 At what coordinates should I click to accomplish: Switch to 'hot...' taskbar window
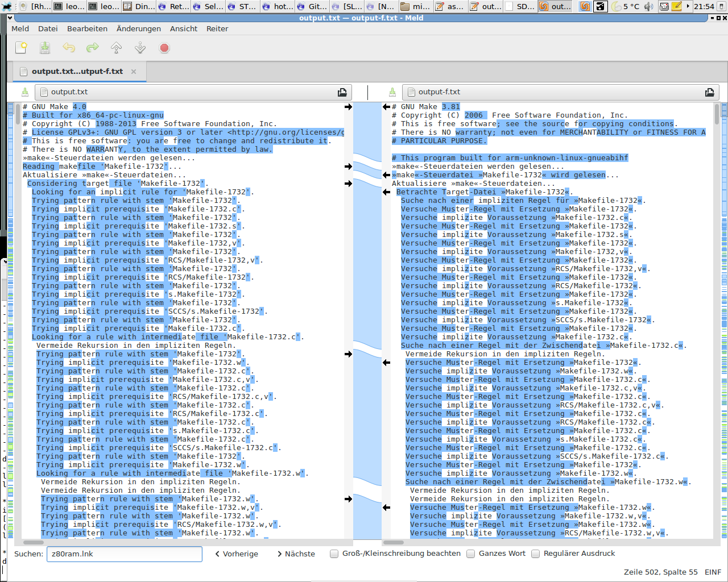(277, 6)
